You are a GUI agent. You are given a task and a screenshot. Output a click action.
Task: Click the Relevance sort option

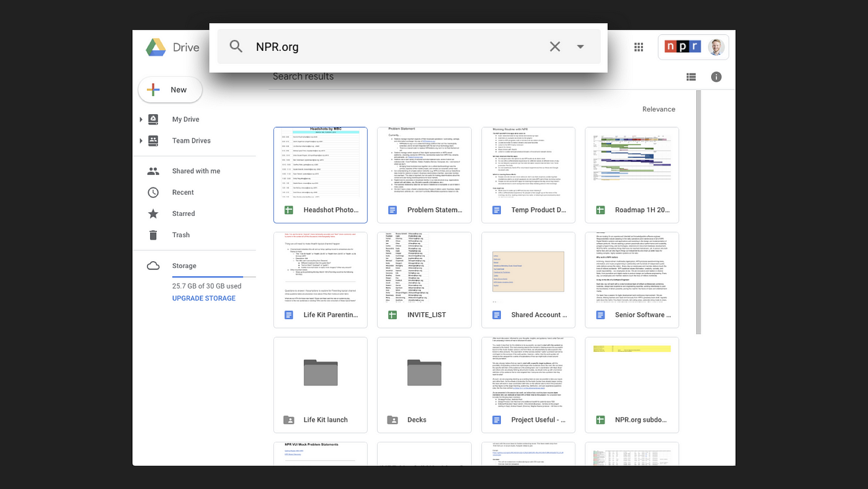(658, 109)
